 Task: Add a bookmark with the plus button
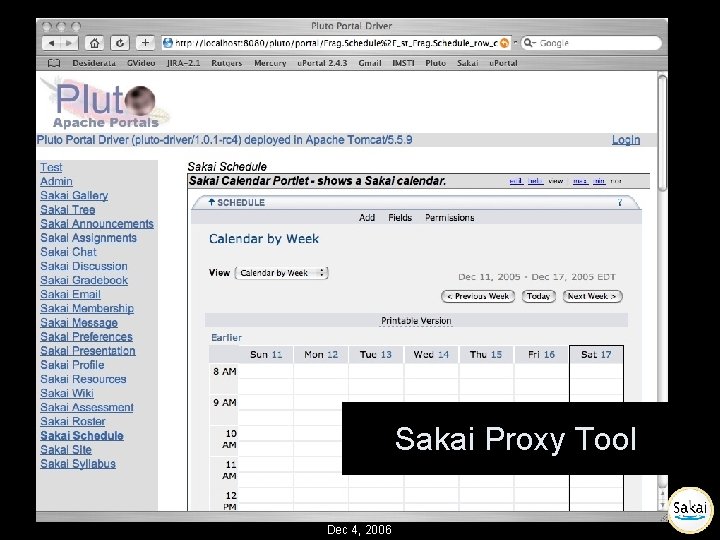point(145,43)
